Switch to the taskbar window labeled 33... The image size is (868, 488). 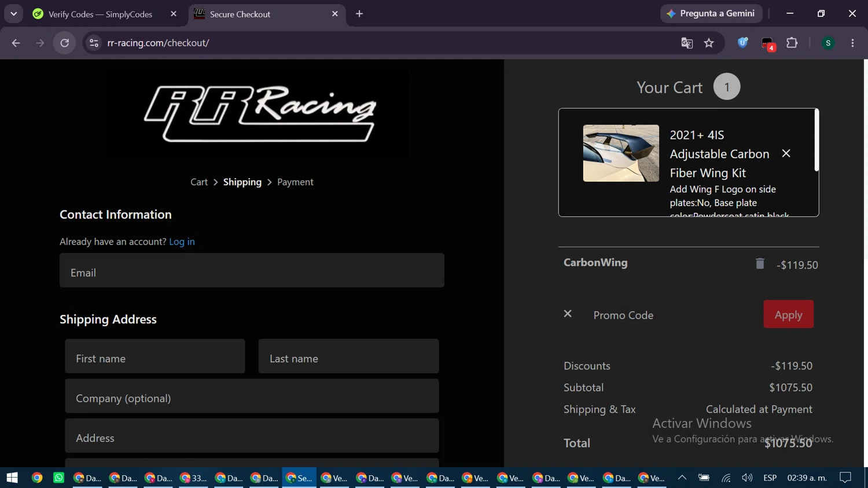coord(193,478)
